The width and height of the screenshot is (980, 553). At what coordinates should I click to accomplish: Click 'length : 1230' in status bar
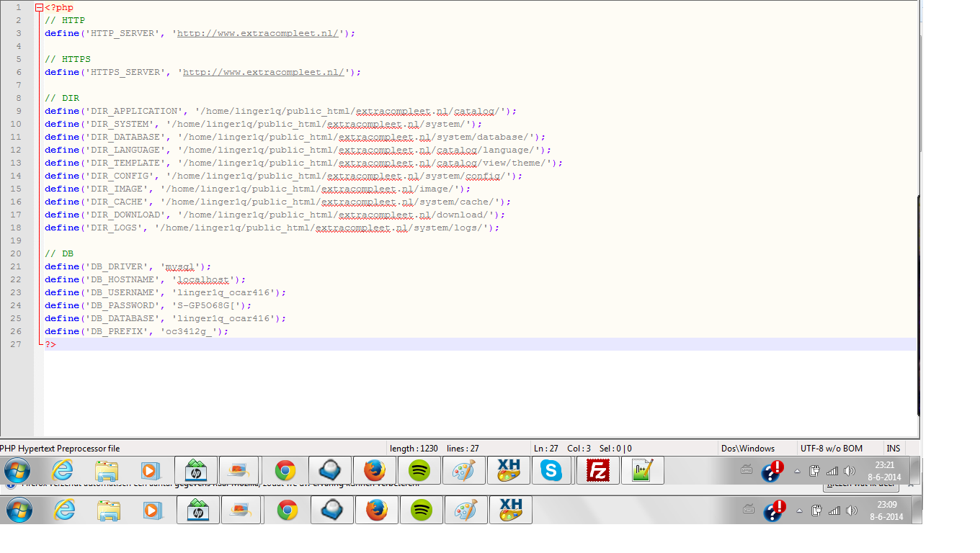(414, 448)
